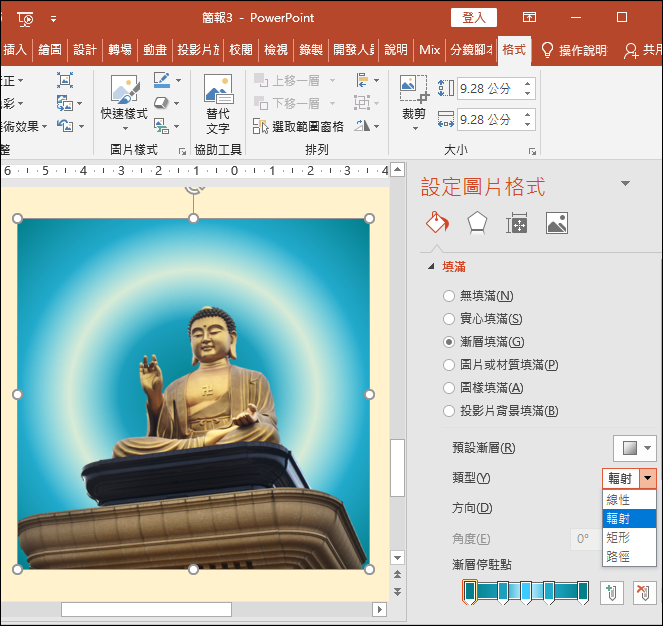Collapse the Fill (填滿) section

431,266
